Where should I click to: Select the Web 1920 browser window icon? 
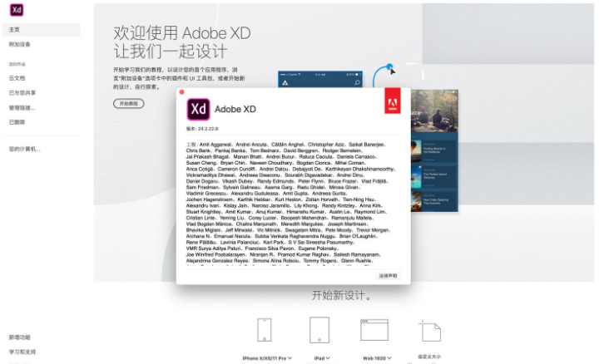tap(374, 330)
